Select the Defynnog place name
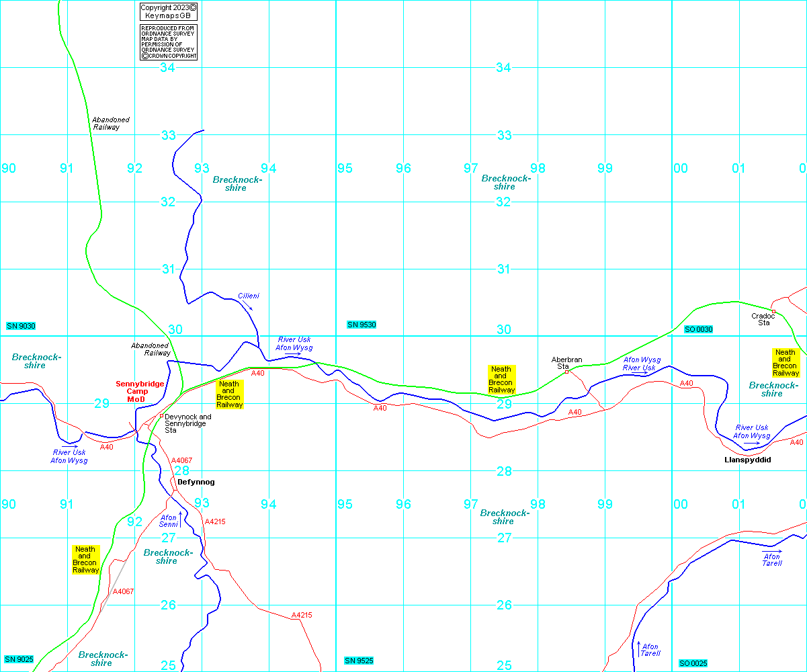The height and width of the screenshot is (672, 807). click(196, 482)
